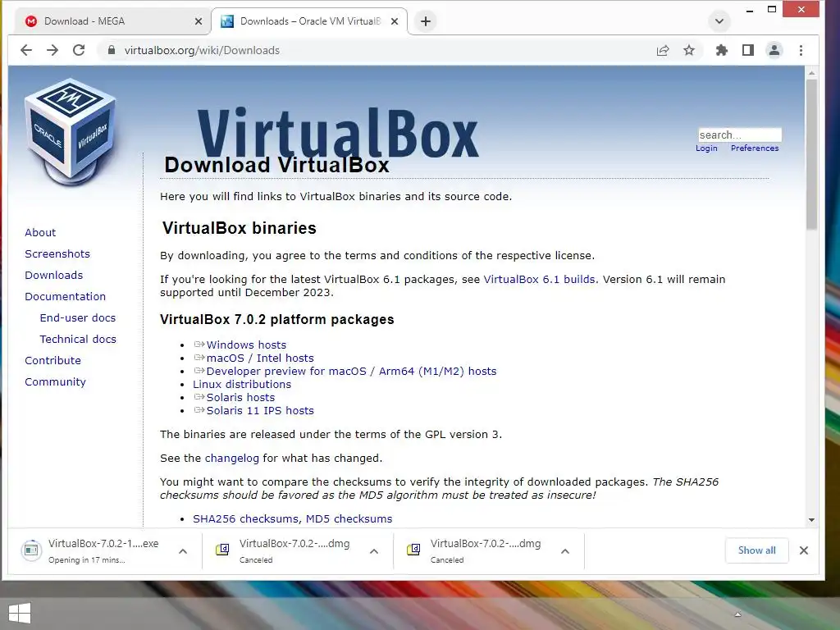
Task: Close the downloads bar
Action: tap(804, 550)
